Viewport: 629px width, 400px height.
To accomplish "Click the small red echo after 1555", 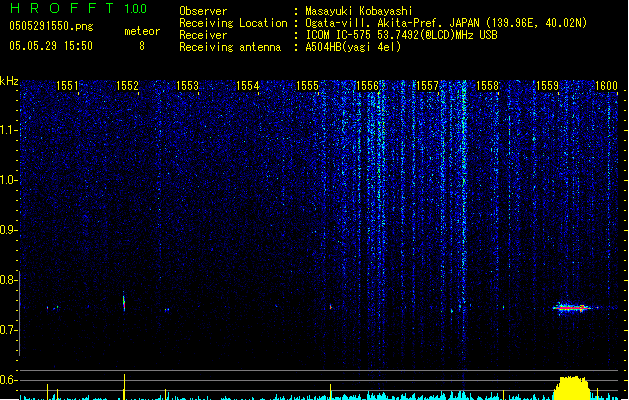I will tap(331, 307).
